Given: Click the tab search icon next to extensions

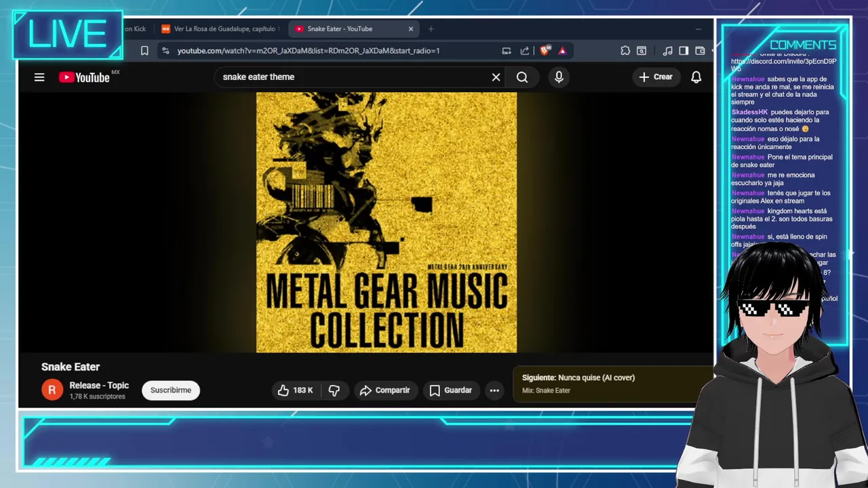Looking at the screenshot, I should 642,51.
